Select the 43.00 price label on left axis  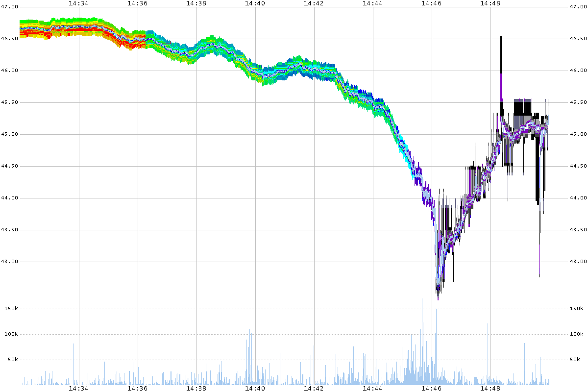coord(10,262)
